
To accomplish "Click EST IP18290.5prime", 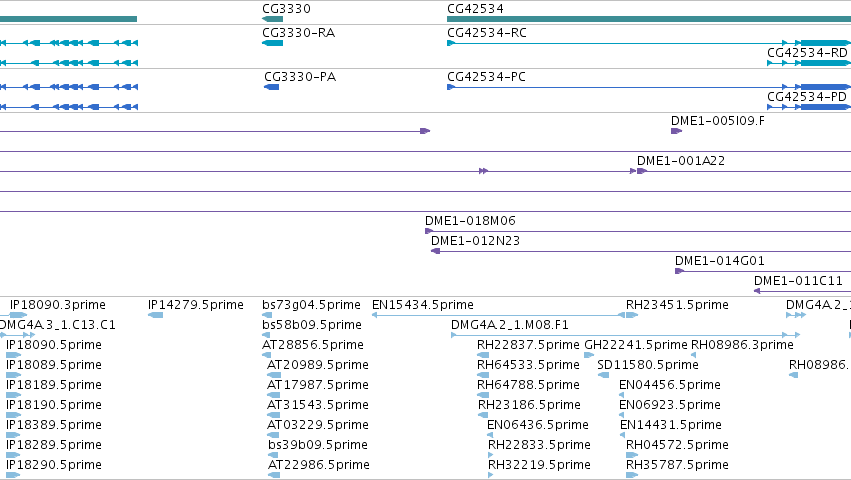I will 54,465.
